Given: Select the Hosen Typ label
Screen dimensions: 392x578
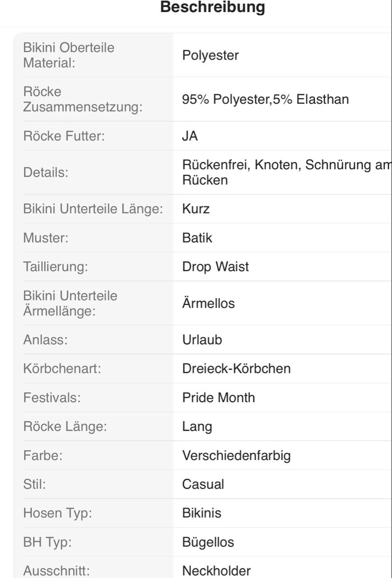Looking at the screenshot, I should point(57,513).
